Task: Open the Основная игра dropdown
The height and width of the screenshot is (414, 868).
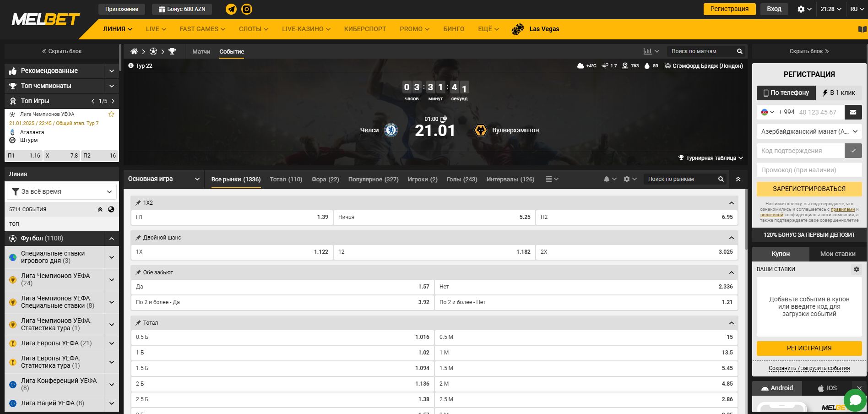Action: click(164, 179)
